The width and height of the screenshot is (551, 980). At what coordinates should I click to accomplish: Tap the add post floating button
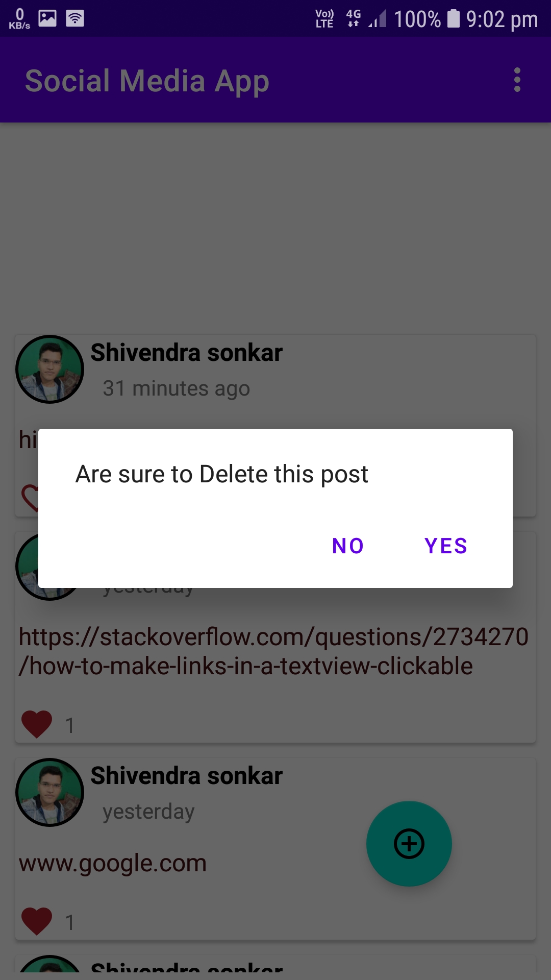pos(409,844)
